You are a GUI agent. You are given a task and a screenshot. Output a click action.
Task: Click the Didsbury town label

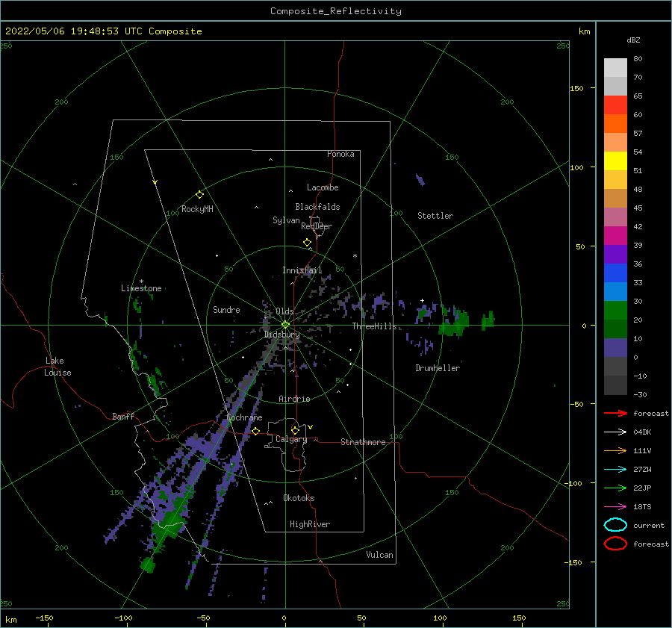coord(282,335)
